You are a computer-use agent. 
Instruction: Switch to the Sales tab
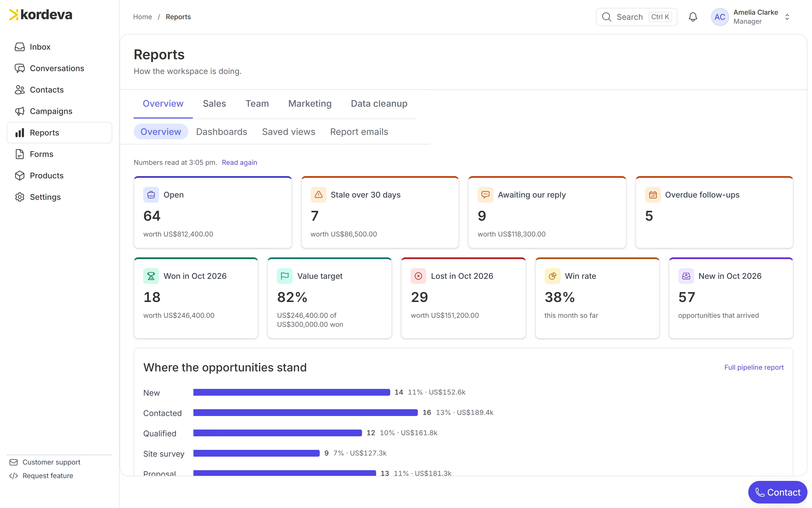tap(214, 104)
